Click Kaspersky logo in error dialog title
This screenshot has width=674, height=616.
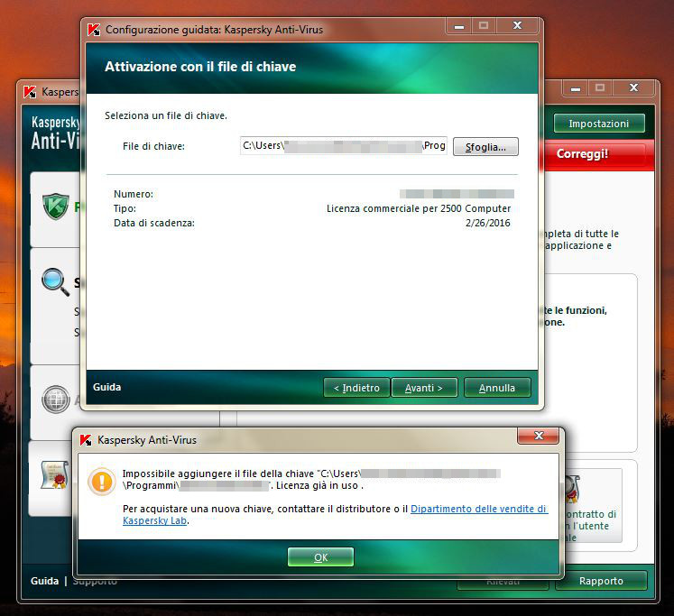click(x=86, y=440)
